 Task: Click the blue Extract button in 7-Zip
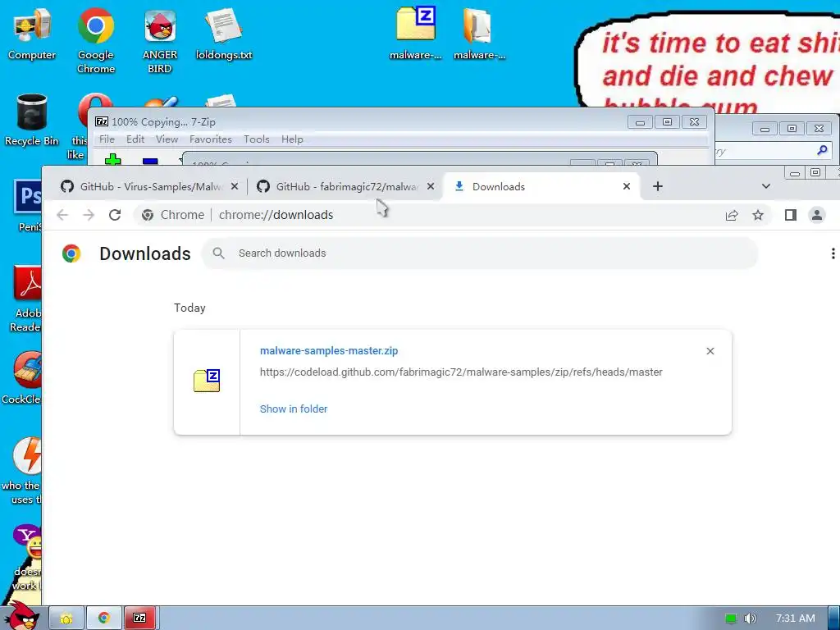[x=151, y=161]
